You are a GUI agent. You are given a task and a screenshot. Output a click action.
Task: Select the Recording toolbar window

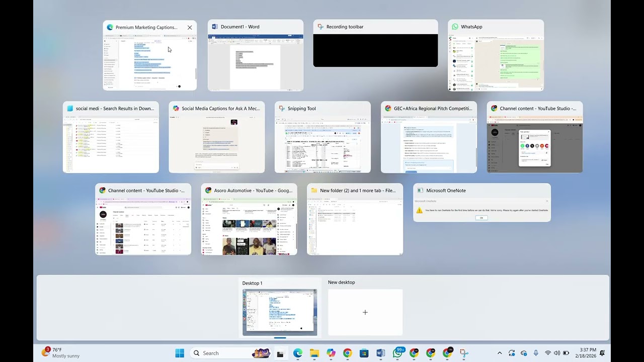click(375, 43)
